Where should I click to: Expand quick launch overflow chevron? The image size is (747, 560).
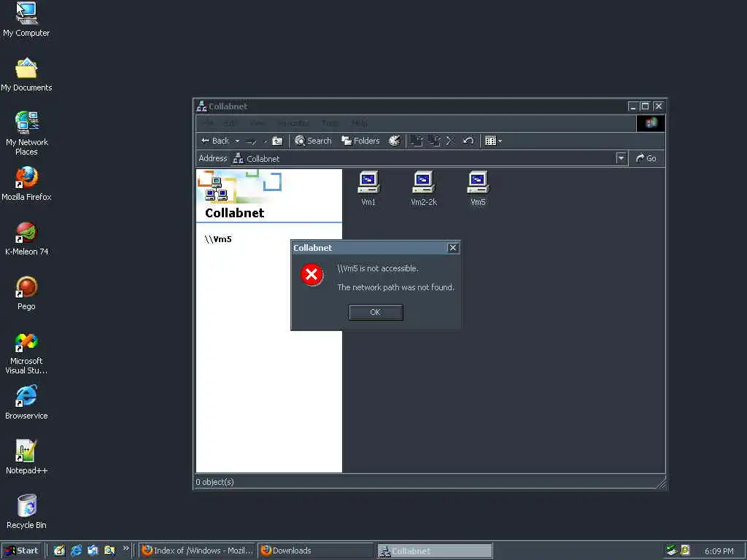[125, 548]
